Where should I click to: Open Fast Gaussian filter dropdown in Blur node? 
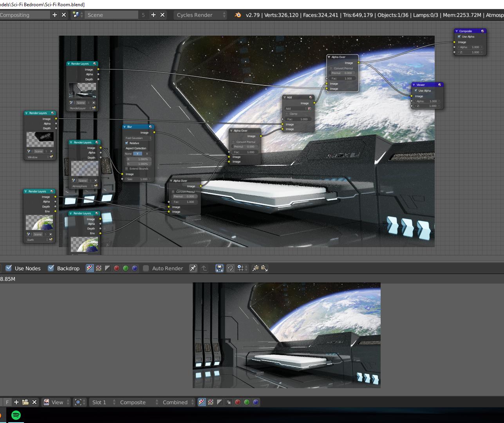click(138, 138)
